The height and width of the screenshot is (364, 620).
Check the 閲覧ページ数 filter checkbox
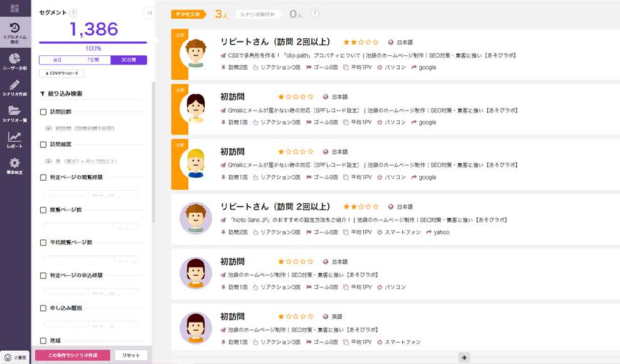tap(43, 210)
